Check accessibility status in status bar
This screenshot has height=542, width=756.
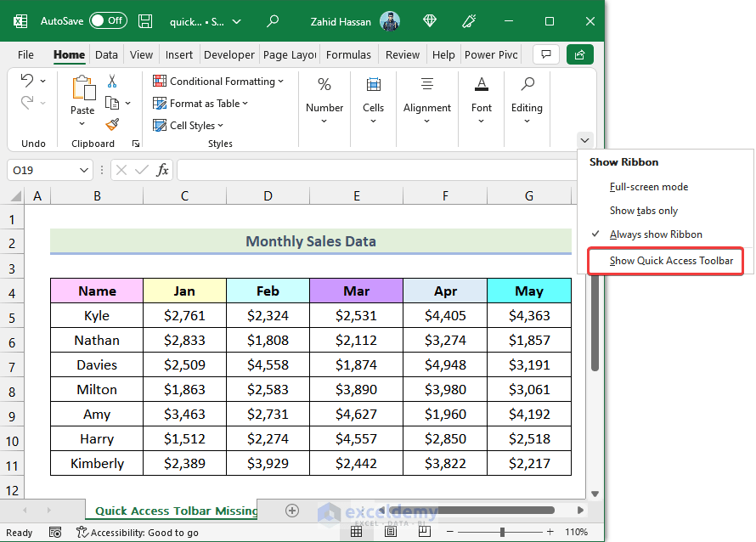click(136, 532)
